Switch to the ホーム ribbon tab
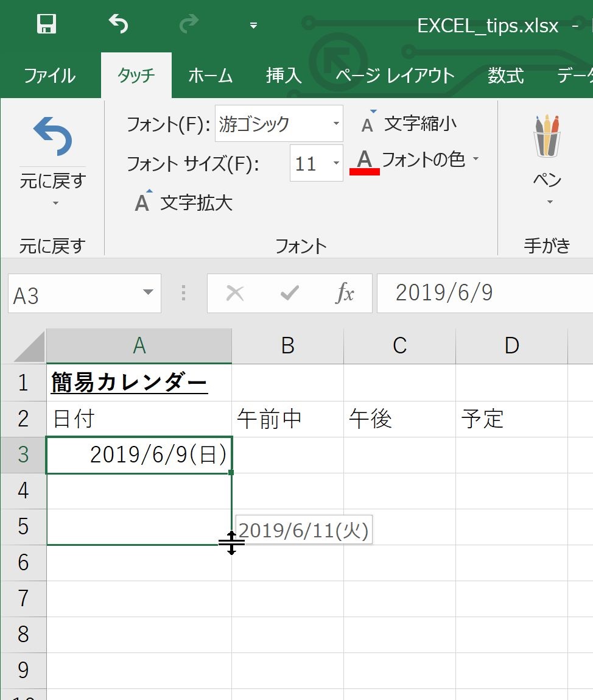Viewport: 593px width, 700px height. pyautogui.click(x=210, y=76)
